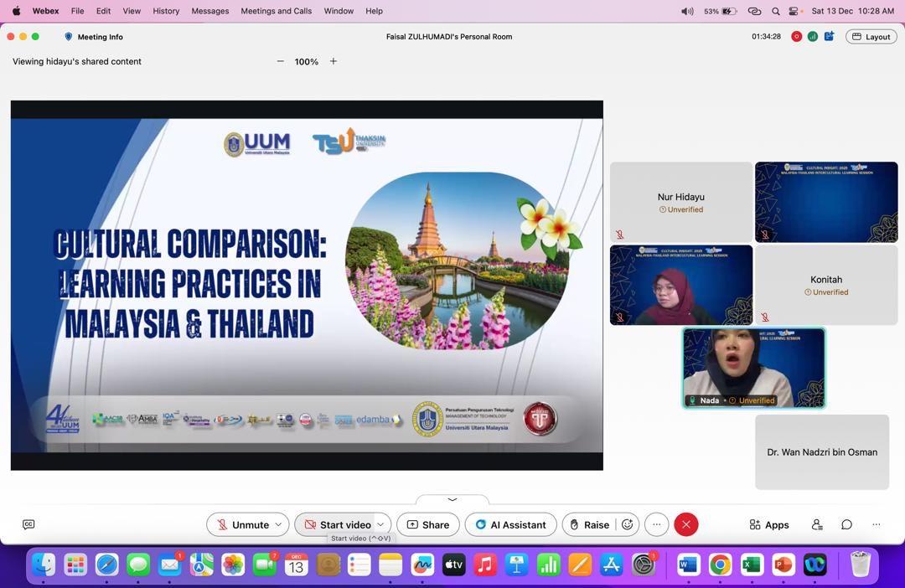The image size is (905, 588).
Task: Open the participants panel icon
Action: (x=817, y=524)
